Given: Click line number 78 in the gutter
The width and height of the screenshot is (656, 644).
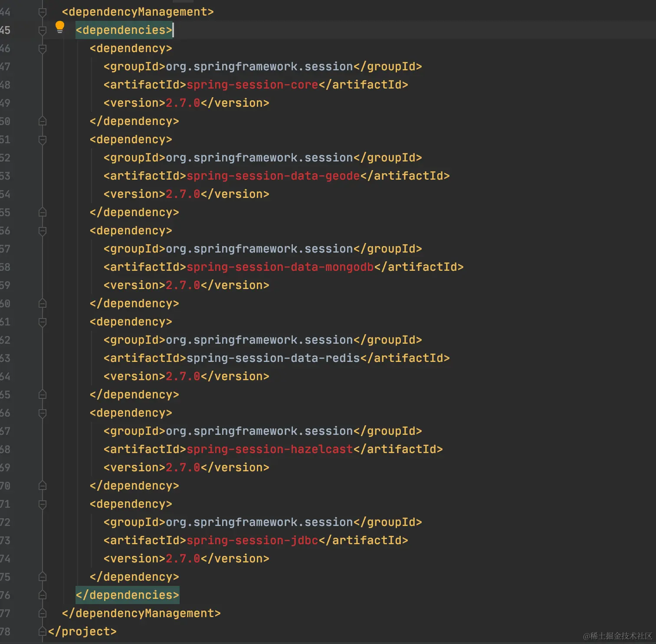Looking at the screenshot, I should (5, 631).
